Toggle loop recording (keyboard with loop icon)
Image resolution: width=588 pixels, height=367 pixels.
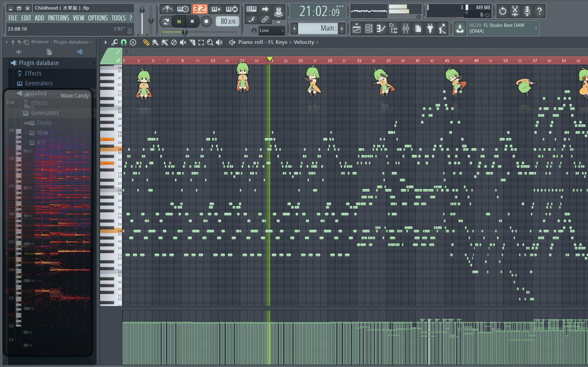pyautogui.click(x=232, y=9)
